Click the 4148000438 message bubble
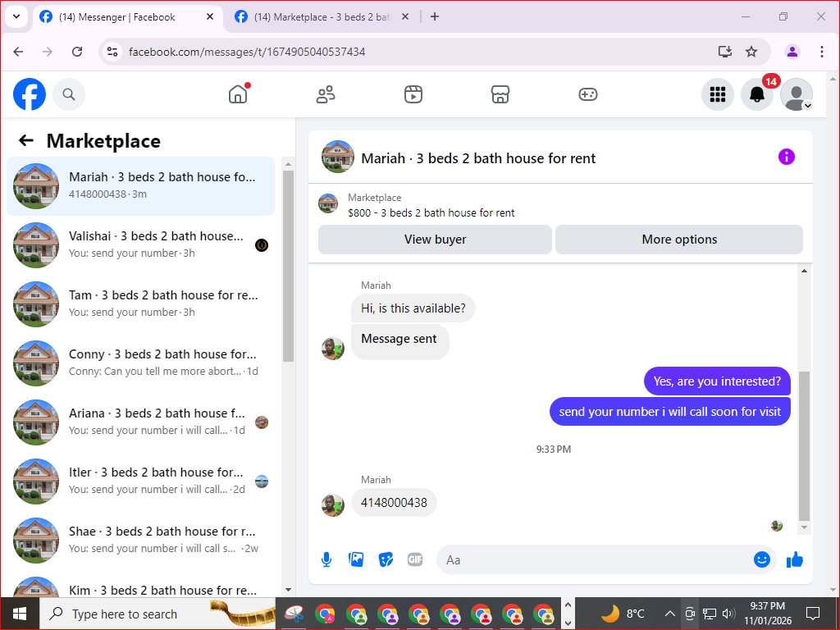 click(x=394, y=503)
